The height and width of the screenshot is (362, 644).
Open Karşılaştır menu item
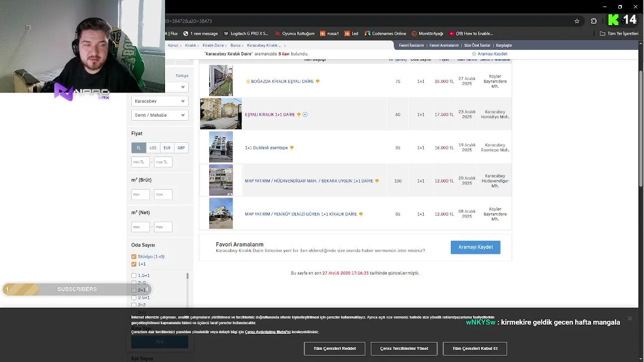(x=504, y=45)
